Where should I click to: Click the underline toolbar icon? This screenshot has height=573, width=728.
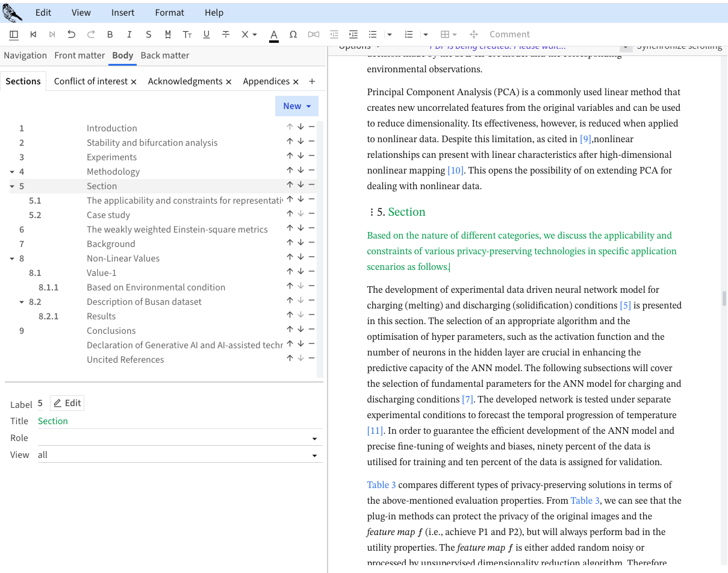[207, 34]
